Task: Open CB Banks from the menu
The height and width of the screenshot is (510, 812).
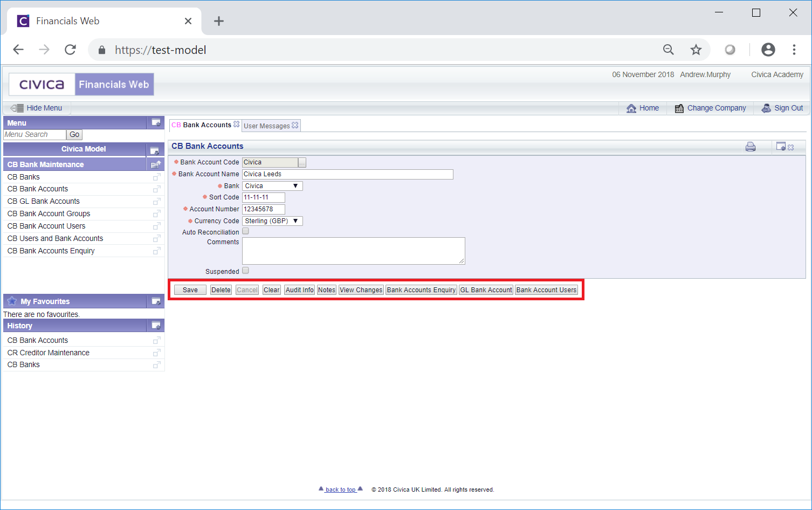Action: point(23,177)
